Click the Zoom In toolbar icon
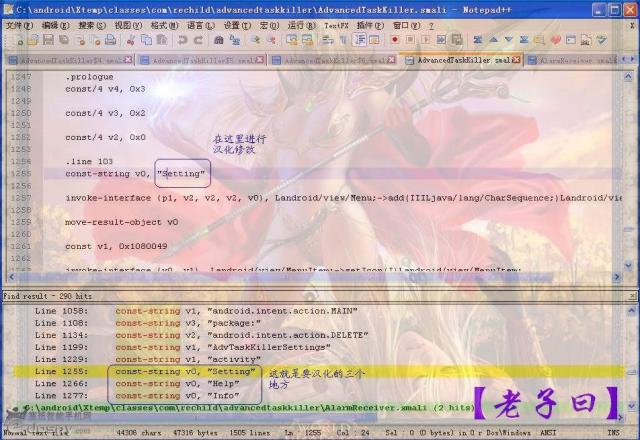The height and width of the screenshot is (440, 640). pyautogui.click(x=256, y=40)
